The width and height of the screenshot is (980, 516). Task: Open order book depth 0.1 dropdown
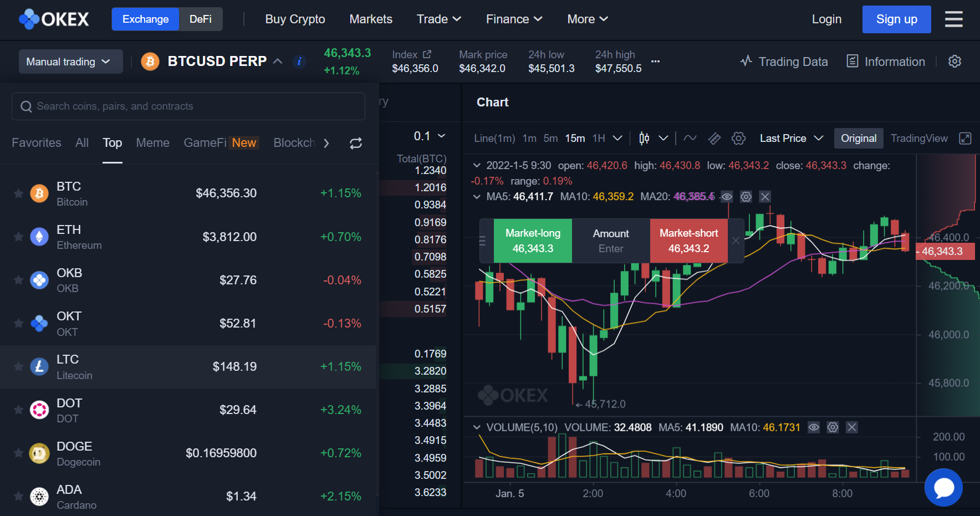pos(430,136)
